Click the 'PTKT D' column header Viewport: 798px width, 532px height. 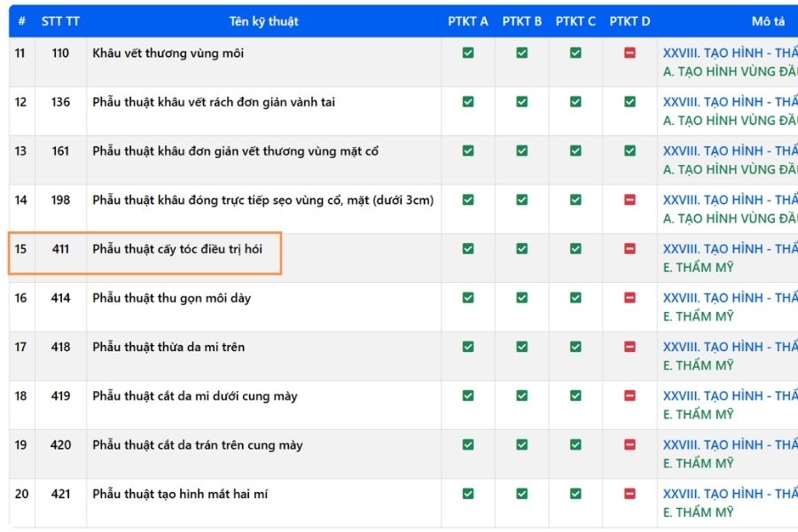(630, 21)
